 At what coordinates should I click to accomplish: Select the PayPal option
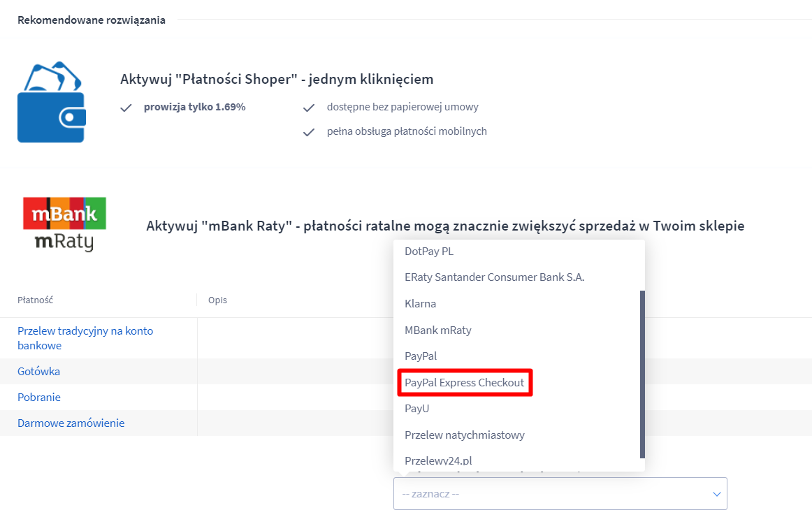tap(421, 356)
